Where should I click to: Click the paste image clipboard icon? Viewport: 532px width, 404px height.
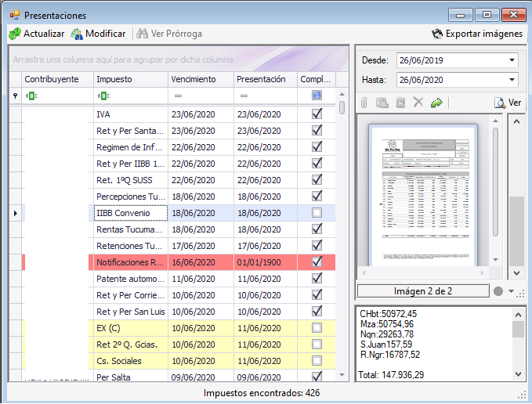click(x=382, y=103)
